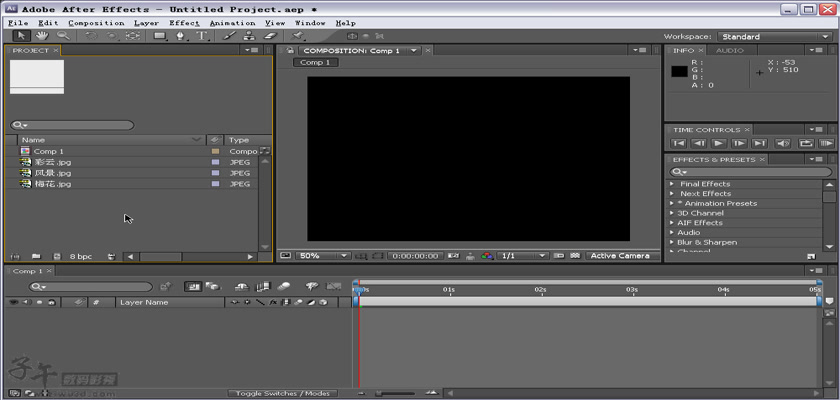840x400 pixels.
Task: Toggle Motion Blur switch in timeline
Action: click(x=284, y=286)
